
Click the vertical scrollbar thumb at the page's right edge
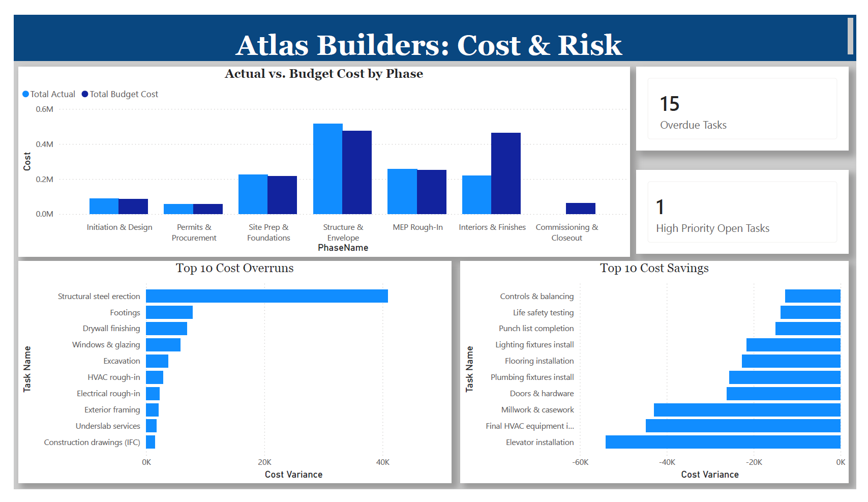point(850,36)
